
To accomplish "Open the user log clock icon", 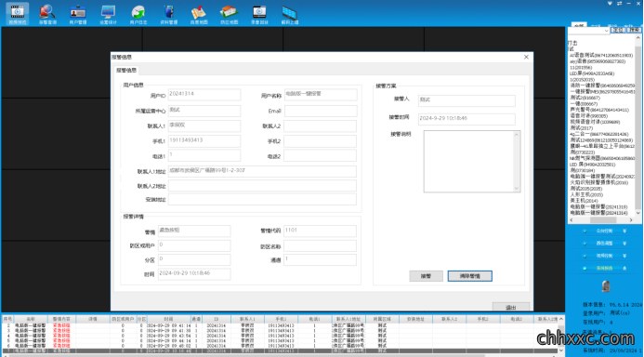I will (x=138, y=14).
